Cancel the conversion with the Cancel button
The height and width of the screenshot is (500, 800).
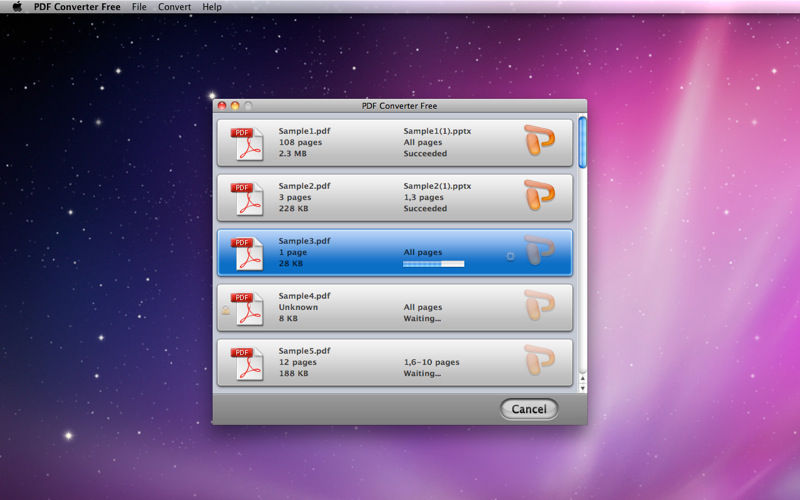(529, 409)
